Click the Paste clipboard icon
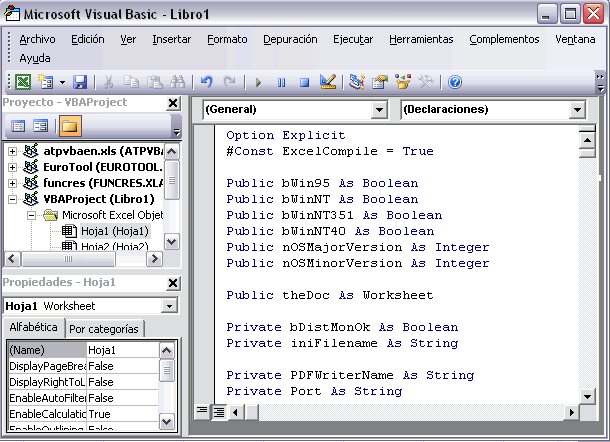 154,82
